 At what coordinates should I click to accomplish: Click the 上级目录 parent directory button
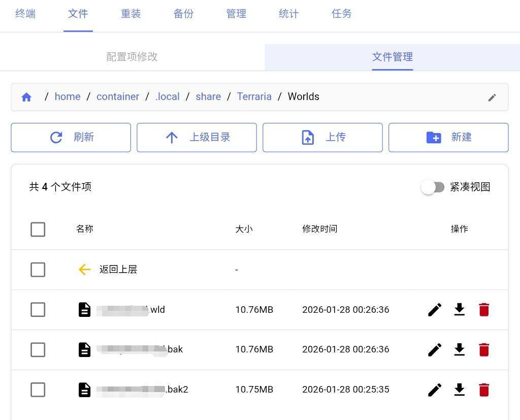pos(197,137)
